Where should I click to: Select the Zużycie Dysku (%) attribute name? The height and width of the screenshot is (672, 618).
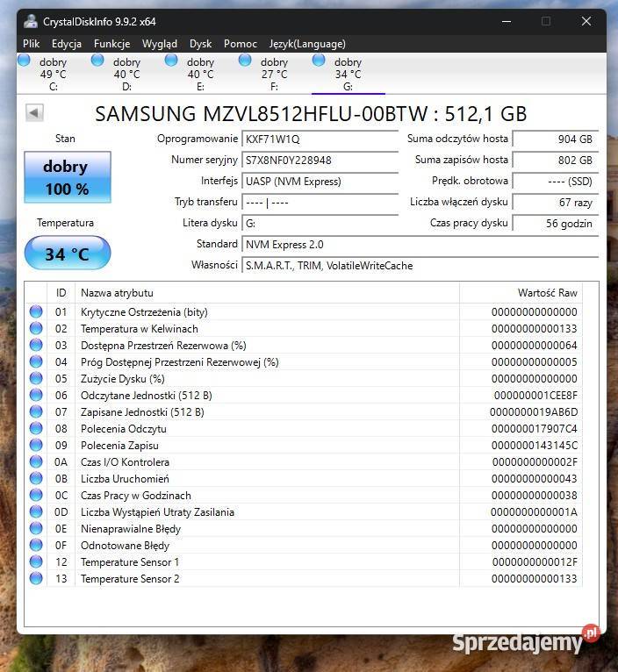[x=123, y=379]
